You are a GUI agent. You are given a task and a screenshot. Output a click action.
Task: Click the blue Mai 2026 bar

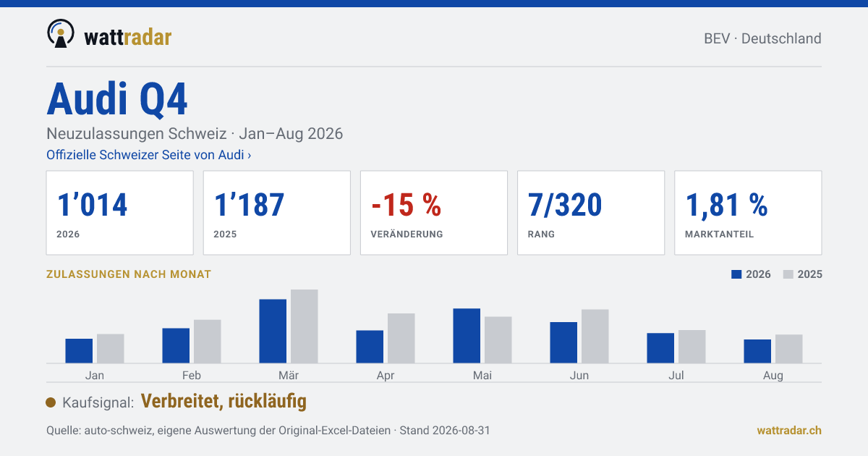pyautogui.click(x=467, y=336)
